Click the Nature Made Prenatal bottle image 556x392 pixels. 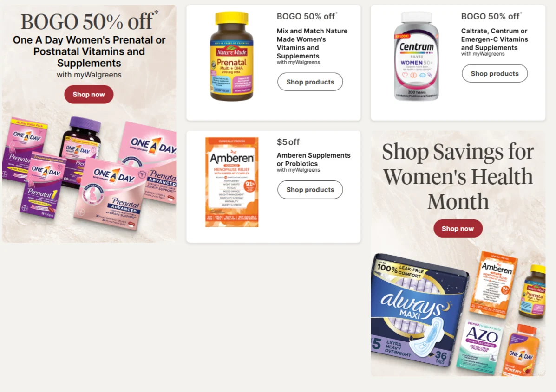point(231,56)
